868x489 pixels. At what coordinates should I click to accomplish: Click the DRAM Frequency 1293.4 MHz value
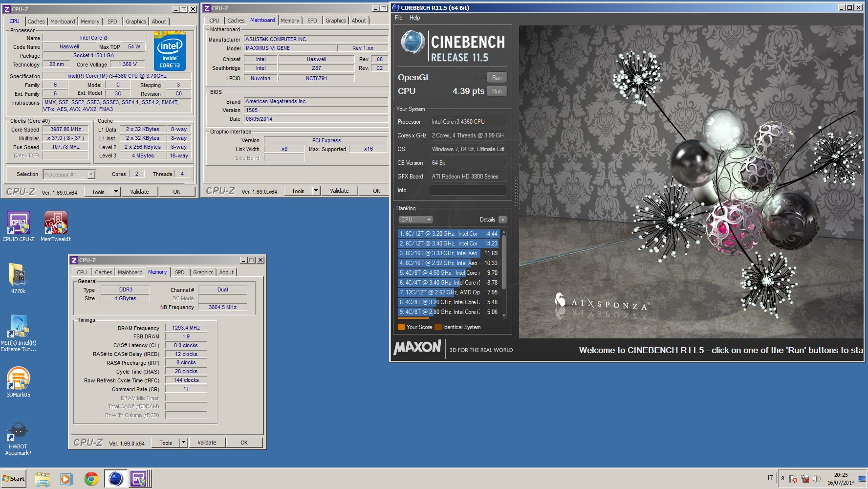(186, 328)
